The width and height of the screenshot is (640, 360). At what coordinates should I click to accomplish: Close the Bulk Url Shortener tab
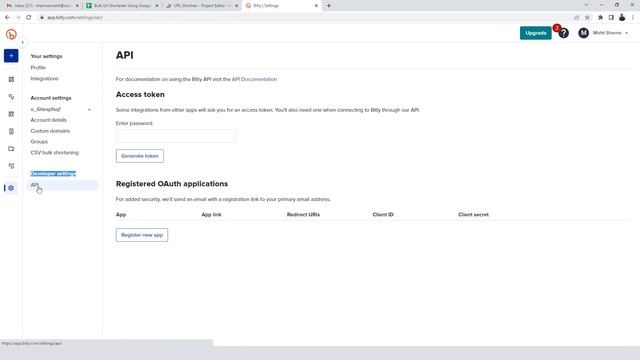coord(157,6)
